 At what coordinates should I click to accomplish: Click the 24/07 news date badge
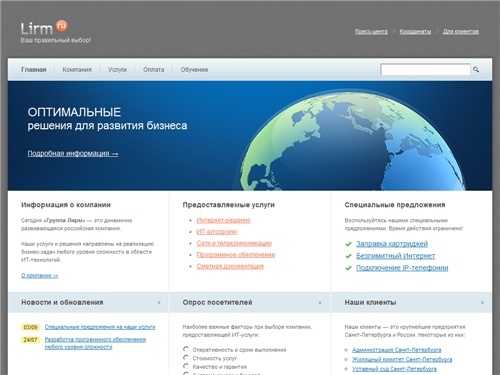30,340
